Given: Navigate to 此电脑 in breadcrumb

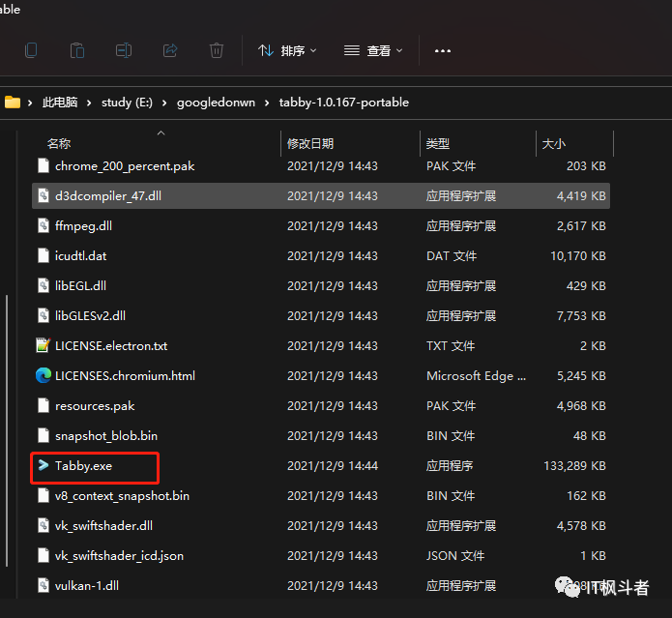Looking at the screenshot, I should (x=60, y=103).
